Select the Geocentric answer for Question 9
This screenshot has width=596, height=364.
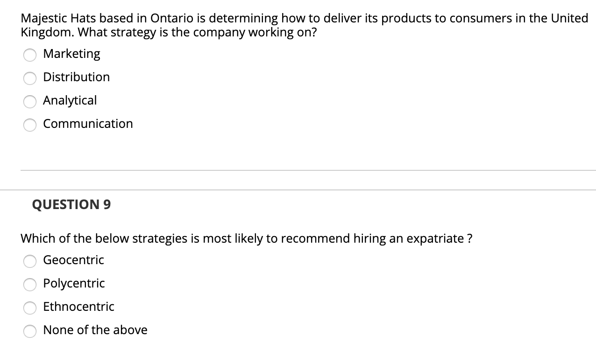point(29,261)
